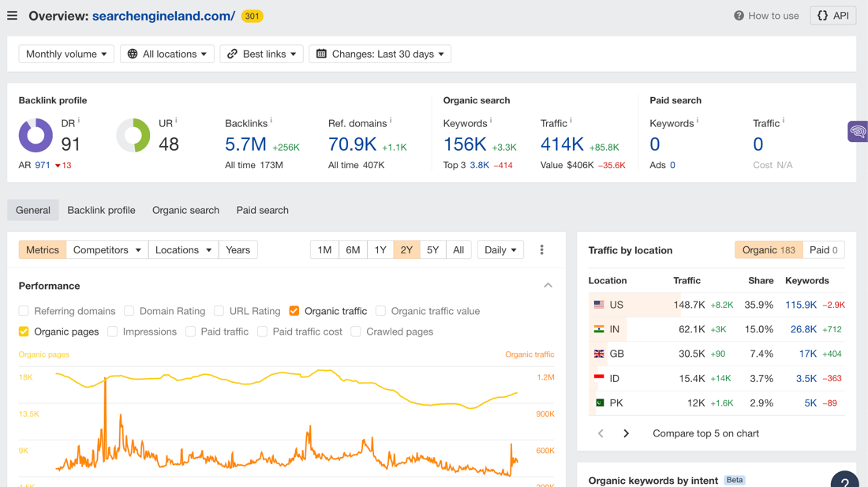The width and height of the screenshot is (868, 487).
Task: Go to next traffic location page arrow
Action: click(626, 433)
